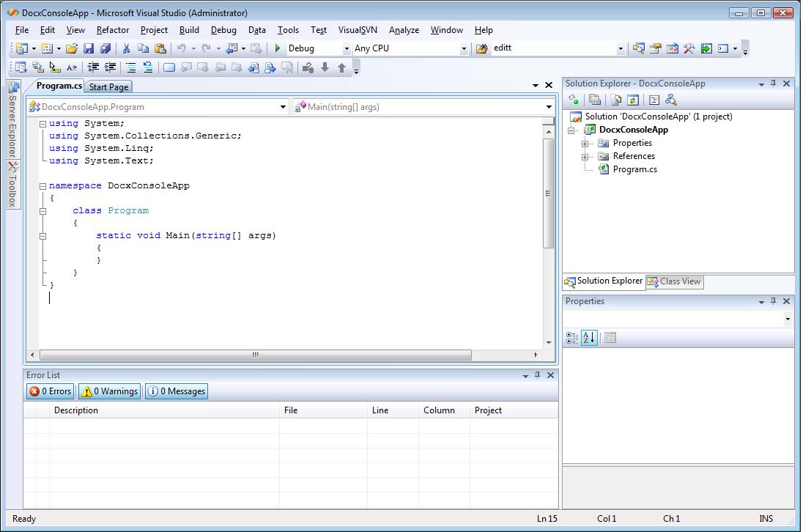The image size is (811, 532).
Task: Click the Refresh icon in Solution Explorer
Action: point(633,100)
